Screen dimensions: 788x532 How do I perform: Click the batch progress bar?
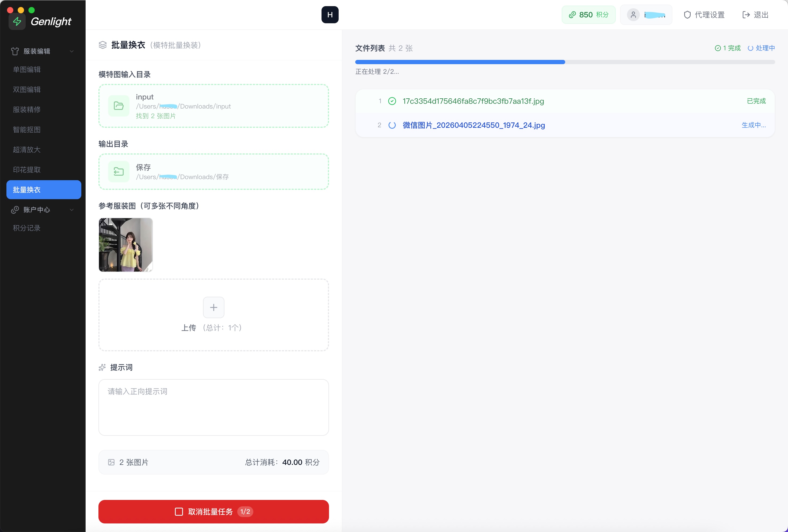[565, 62]
